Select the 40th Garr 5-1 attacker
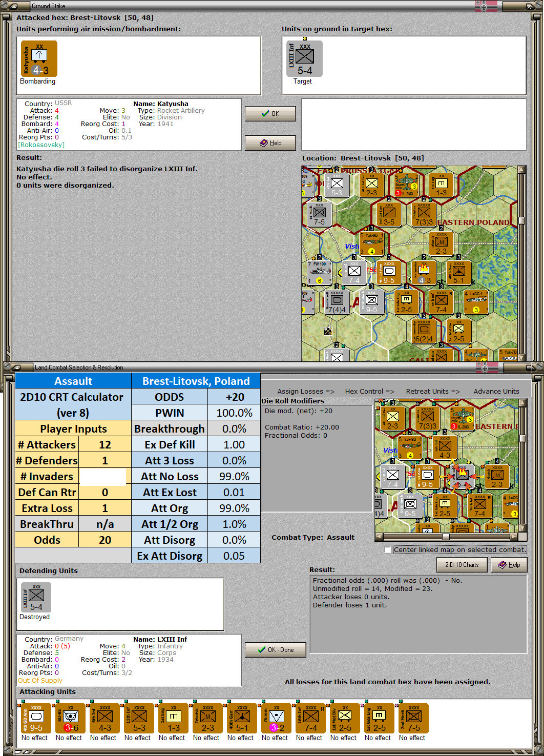544x756 pixels. point(242,718)
